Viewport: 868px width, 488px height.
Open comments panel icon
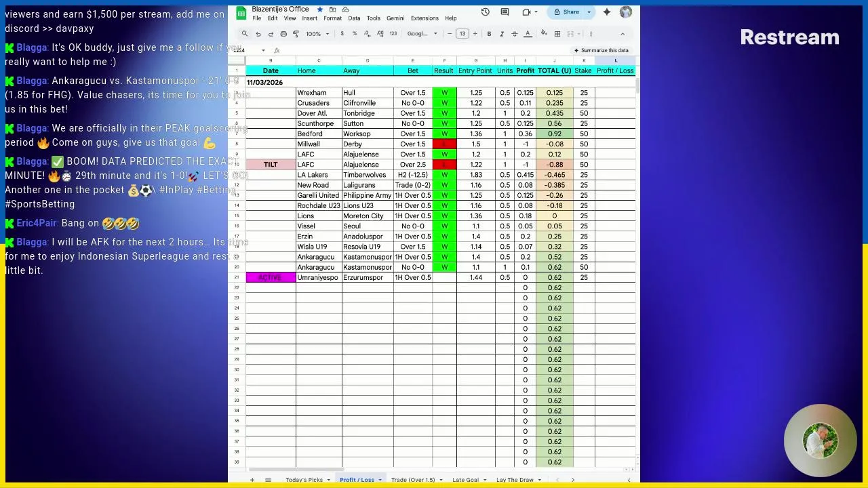point(505,12)
